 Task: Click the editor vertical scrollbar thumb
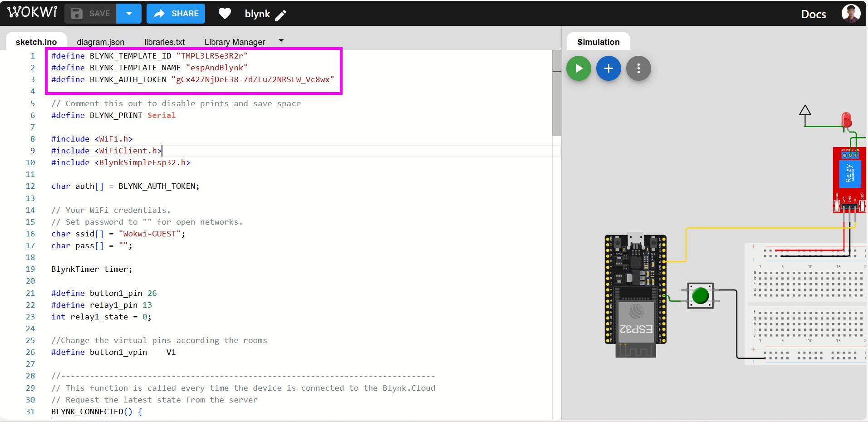click(x=556, y=93)
